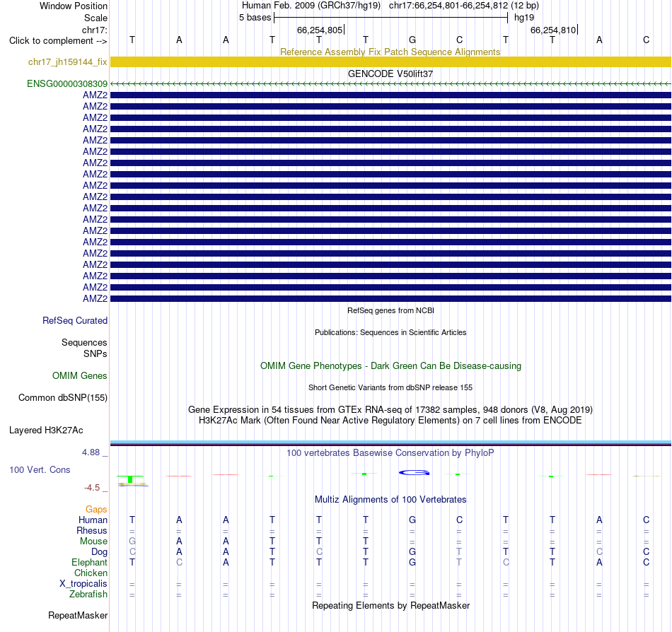Click the '5 bases' scale bar label

255,18
